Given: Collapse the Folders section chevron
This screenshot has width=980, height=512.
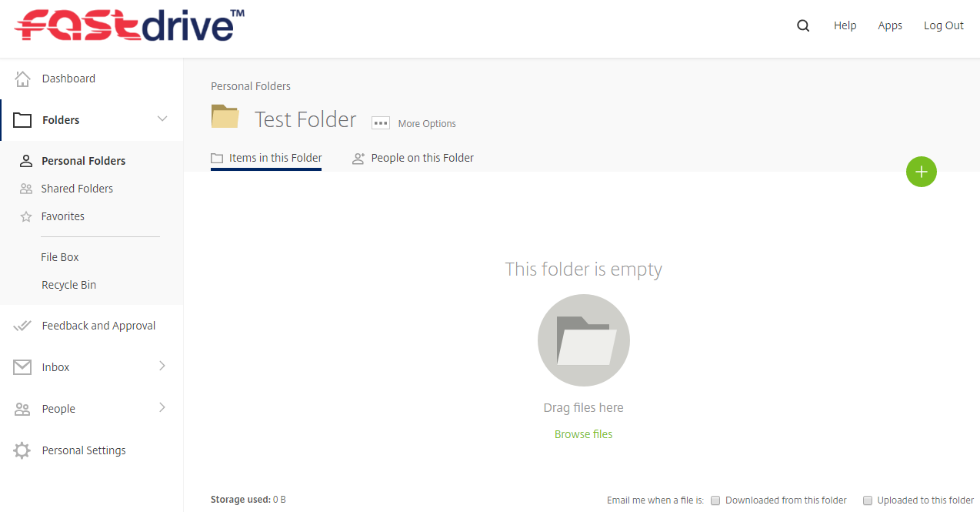Looking at the screenshot, I should coord(162,119).
